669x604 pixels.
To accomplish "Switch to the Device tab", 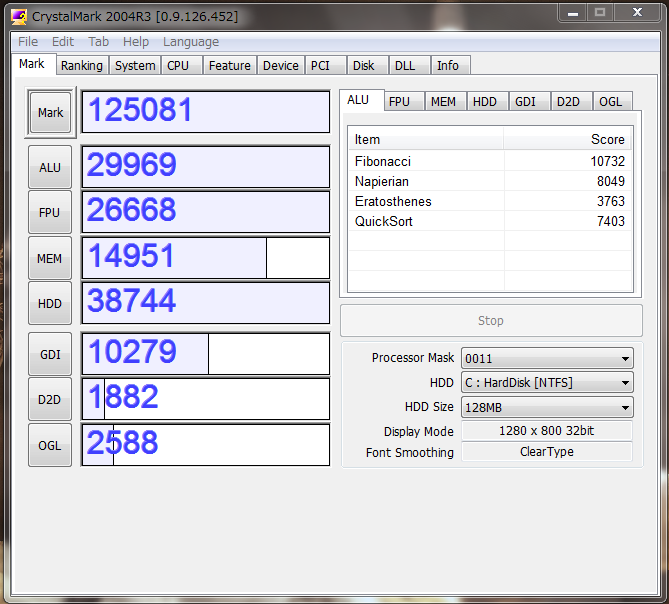I will click(x=281, y=66).
